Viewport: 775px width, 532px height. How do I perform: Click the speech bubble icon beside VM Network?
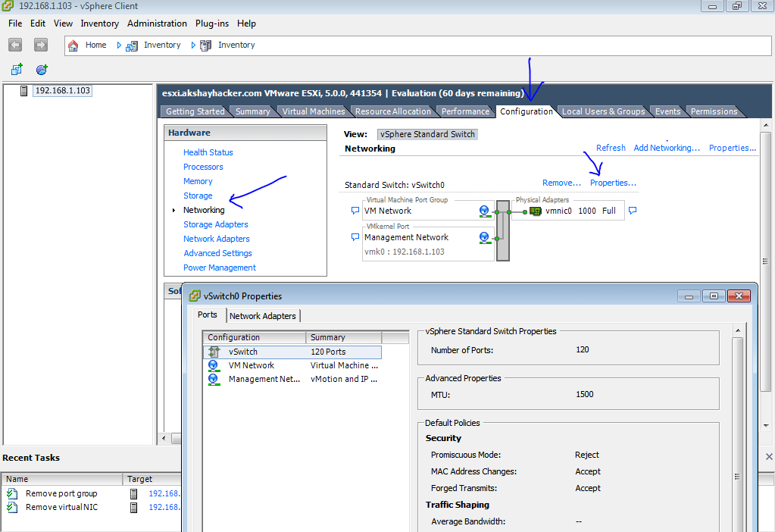tap(355, 211)
